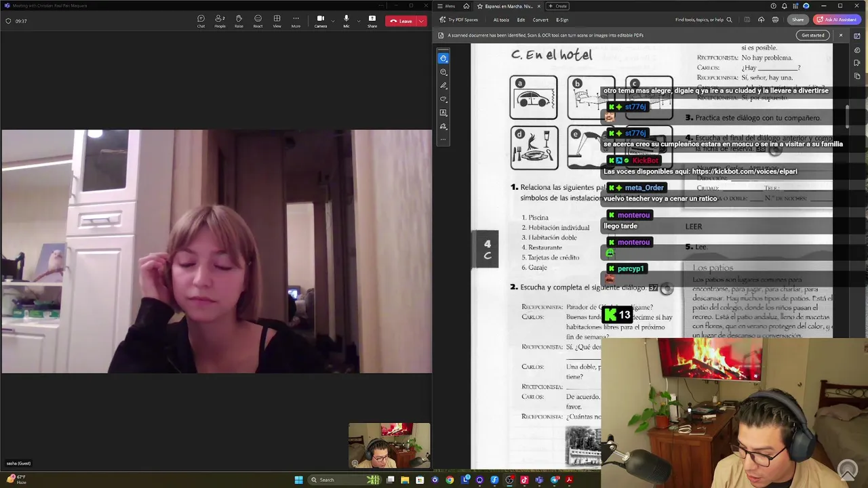Select the text recognition quick tool

pos(443,113)
